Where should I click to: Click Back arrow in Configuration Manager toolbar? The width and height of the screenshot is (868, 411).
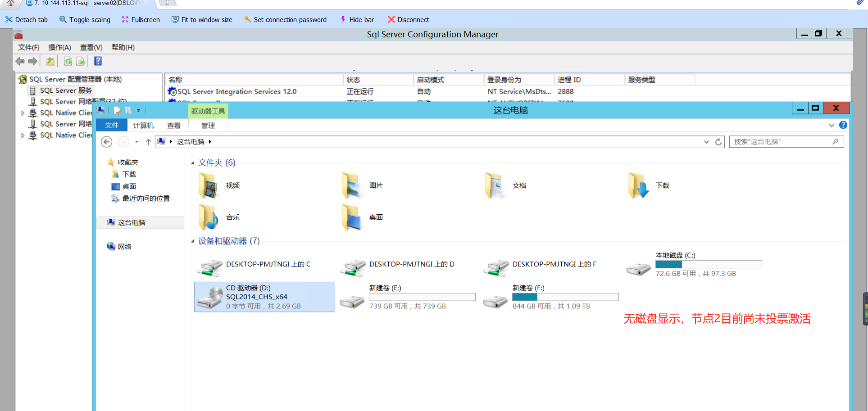point(20,61)
